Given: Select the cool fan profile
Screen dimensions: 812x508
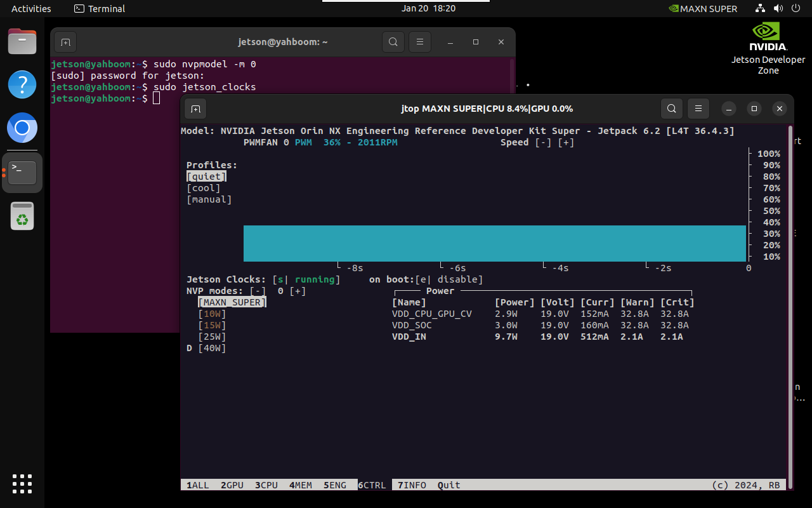Looking at the screenshot, I should pos(204,188).
